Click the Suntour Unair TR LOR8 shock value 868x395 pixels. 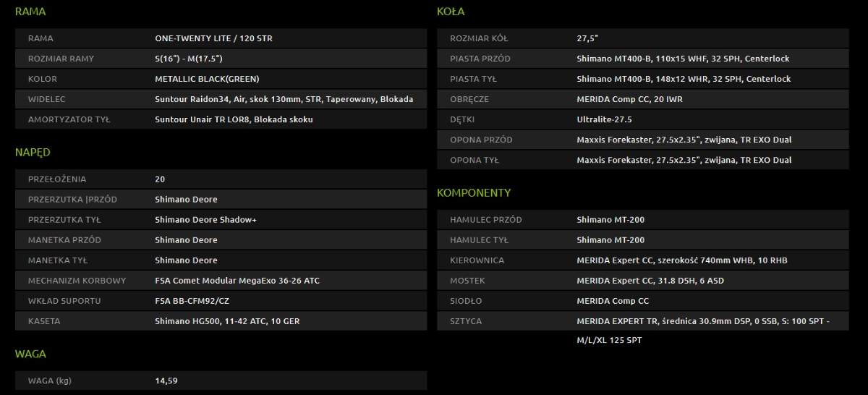(234, 119)
